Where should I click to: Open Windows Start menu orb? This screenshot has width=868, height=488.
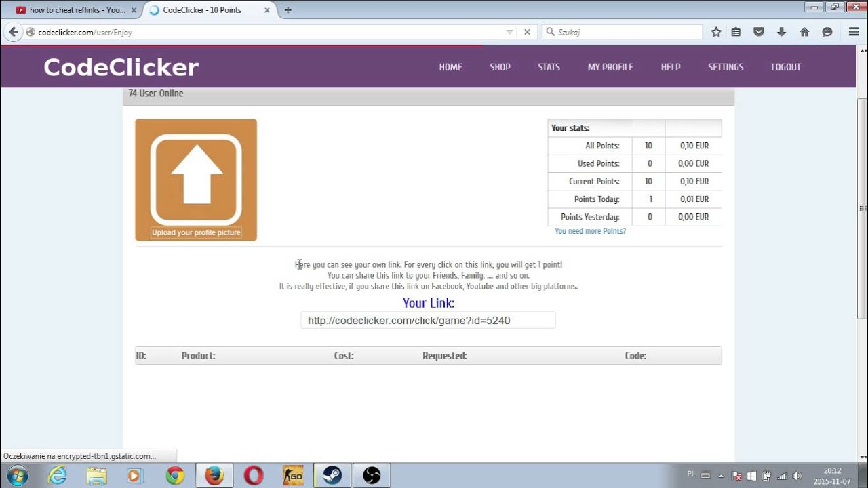(x=17, y=476)
